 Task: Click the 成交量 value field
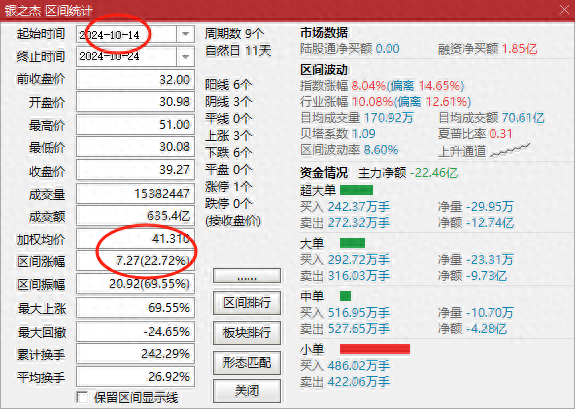pyautogui.click(x=135, y=193)
